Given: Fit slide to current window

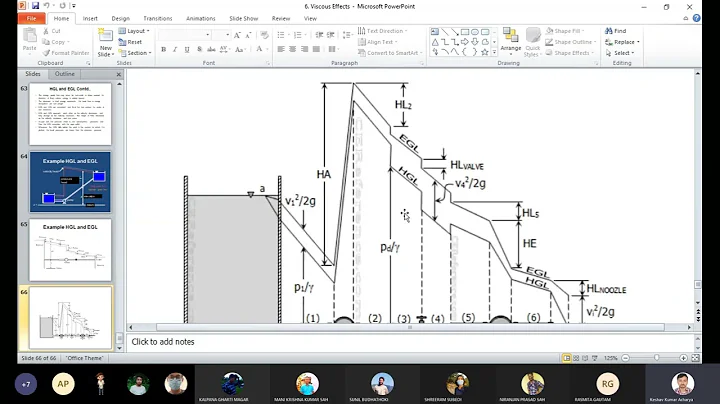Looking at the screenshot, I should point(695,358).
